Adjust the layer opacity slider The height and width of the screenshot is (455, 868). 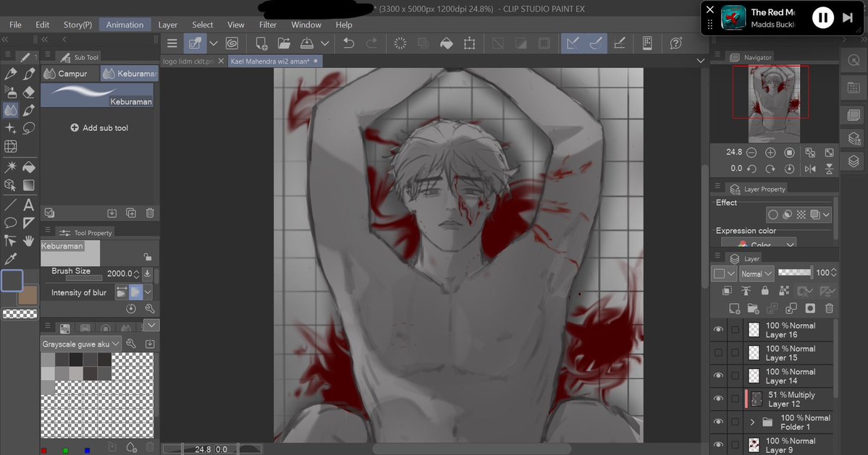[x=794, y=273]
